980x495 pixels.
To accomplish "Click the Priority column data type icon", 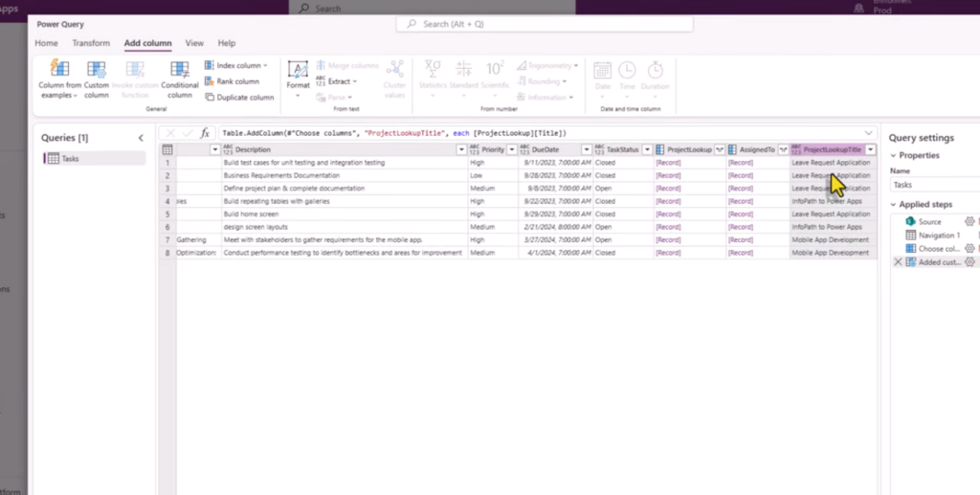I will point(475,149).
